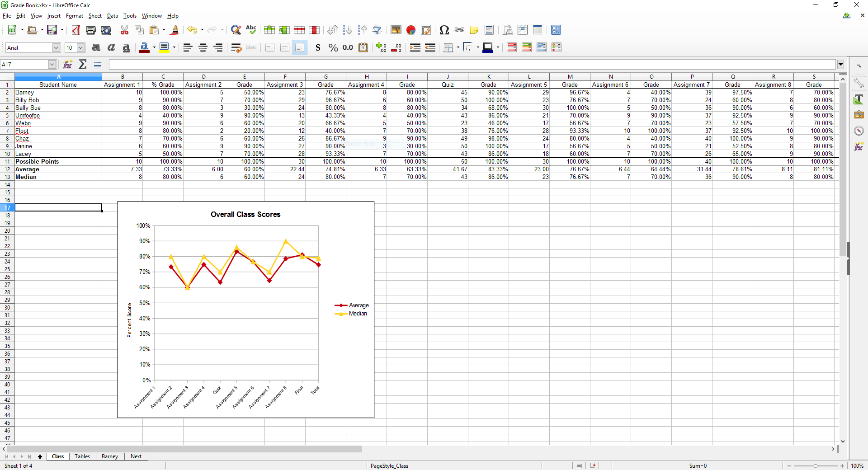
Task: Toggle italic text formatting
Action: tap(111, 48)
